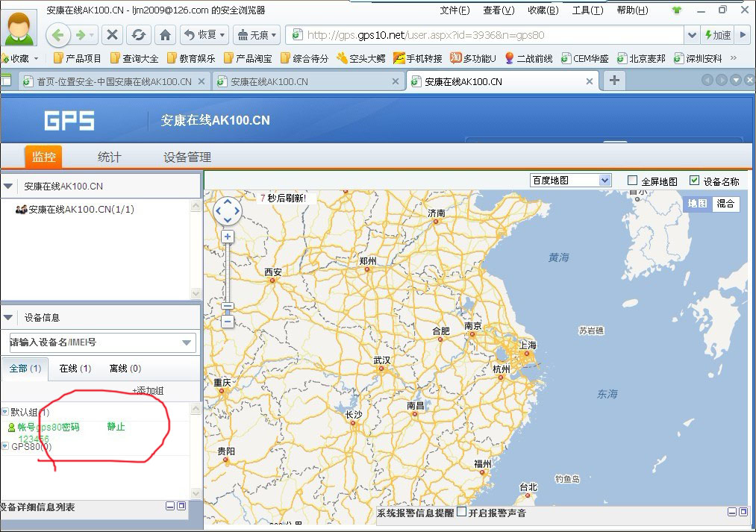Screen dimensions: 756x532
Task: Click the URL address bar
Action: tap(484, 34)
